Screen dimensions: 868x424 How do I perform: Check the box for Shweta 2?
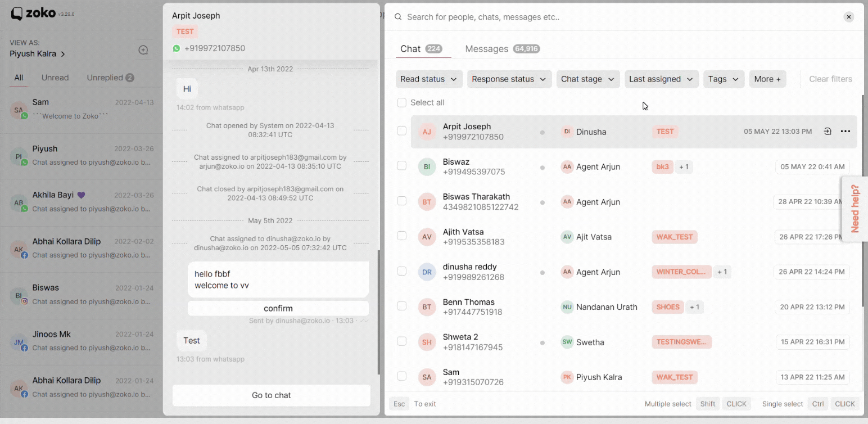click(401, 341)
